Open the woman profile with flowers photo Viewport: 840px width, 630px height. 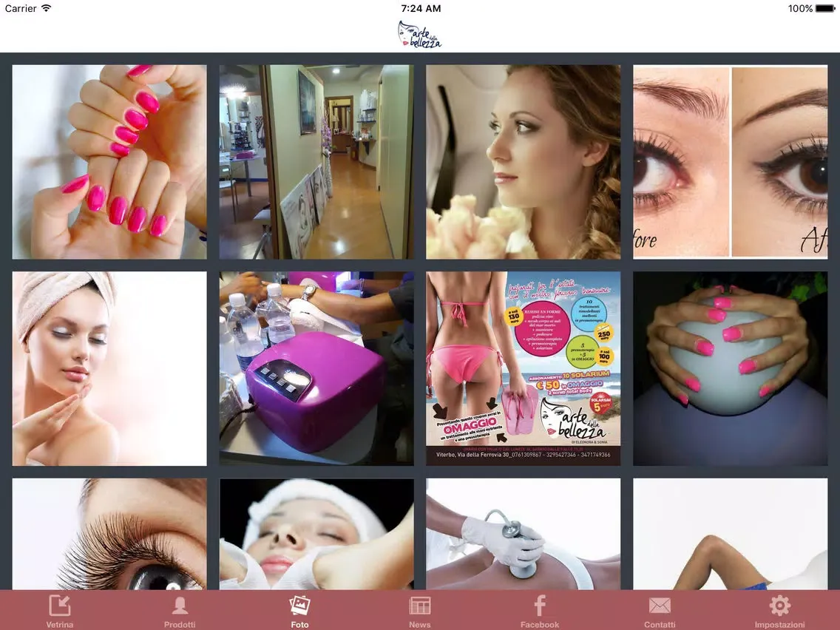[x=524, y=162]
